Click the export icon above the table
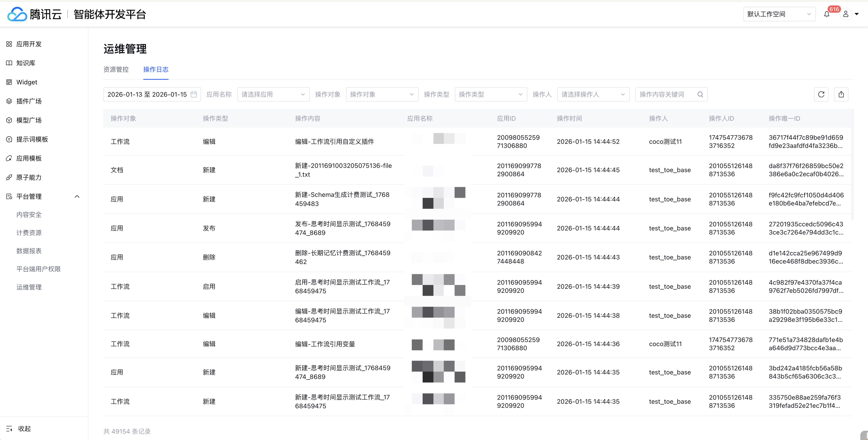 841,94
